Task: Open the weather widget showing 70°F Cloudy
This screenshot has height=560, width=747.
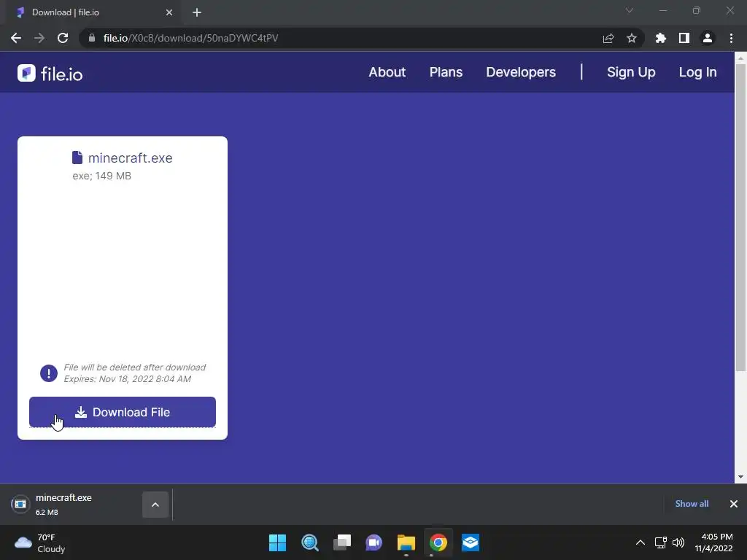Action: pyautogui.click(x=40, y=542)
